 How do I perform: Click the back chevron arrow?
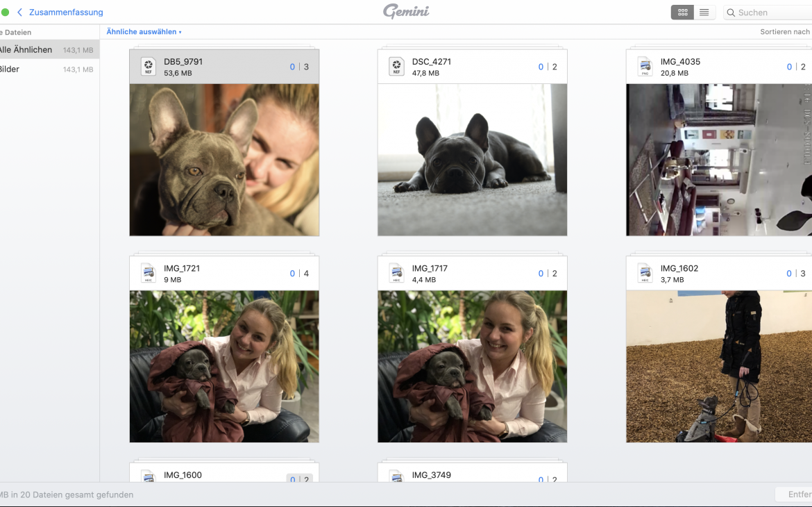pyautogui.click(x=19, y=12)
